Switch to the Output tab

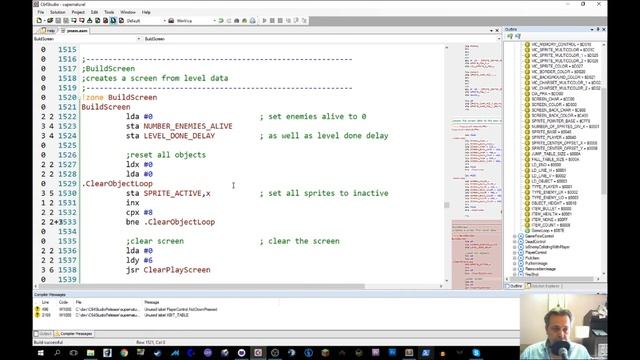click(43, 334)
